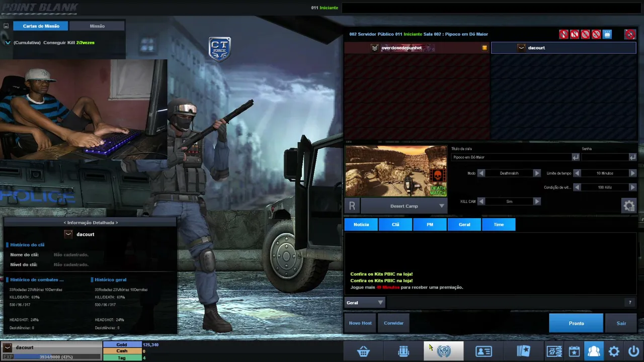Switch KILL CAM with left arrow
The width and height of the screenshot is (644, 362).
pyautogui.click(x=481, y=201)
